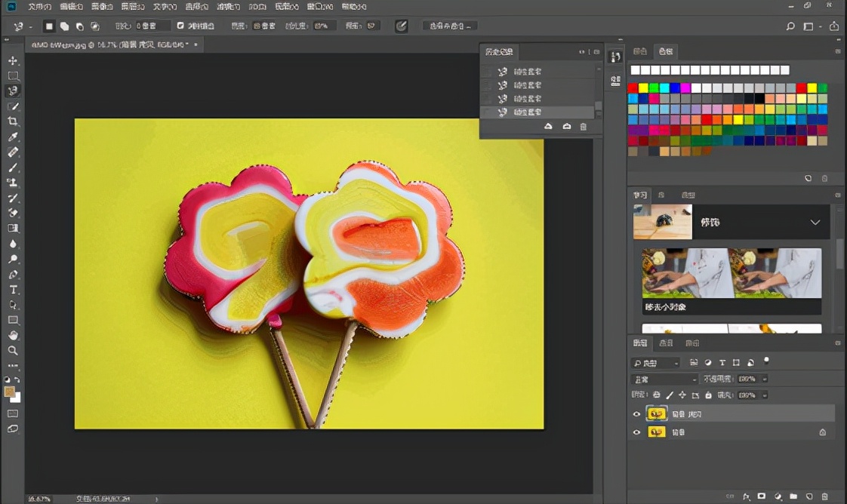847x504 pixels.
Task: Open the File menu
Action: (39, 7)
